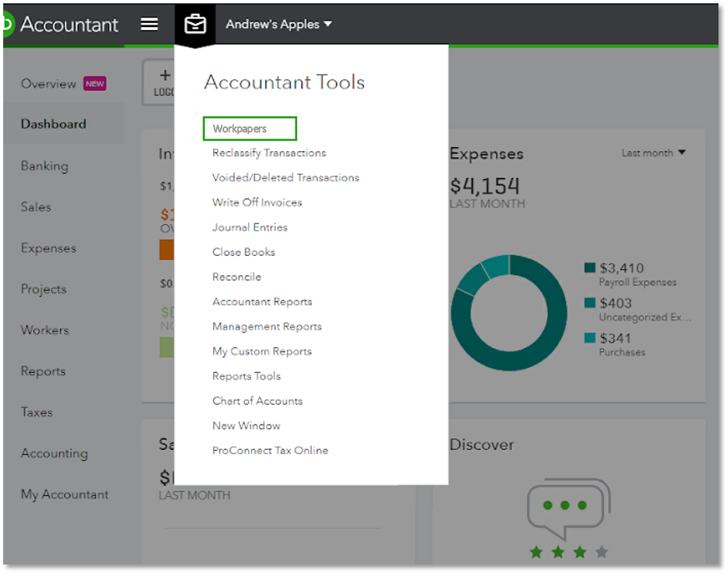Click the Uncategorized Ex… legend label
Image resolution: width=728 pixels, height=574 pixels.
pos(645,317)
